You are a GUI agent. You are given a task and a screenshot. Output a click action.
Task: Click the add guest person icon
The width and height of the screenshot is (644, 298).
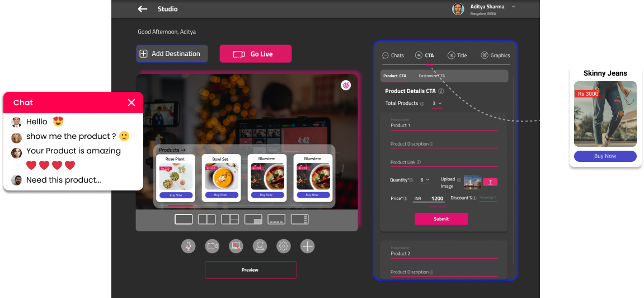pos(260,246)
